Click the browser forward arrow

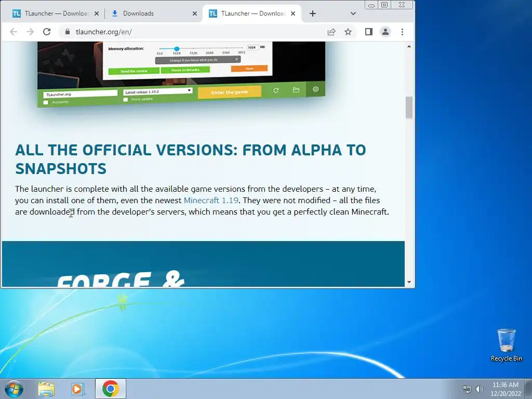tap(30, 32)
